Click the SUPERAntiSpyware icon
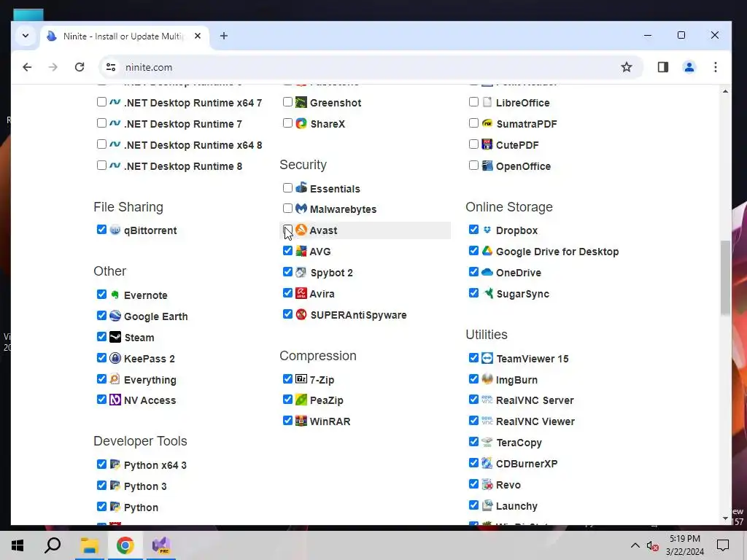The width and height of the screenshot is (747, 560). click(x=301, y=314)
